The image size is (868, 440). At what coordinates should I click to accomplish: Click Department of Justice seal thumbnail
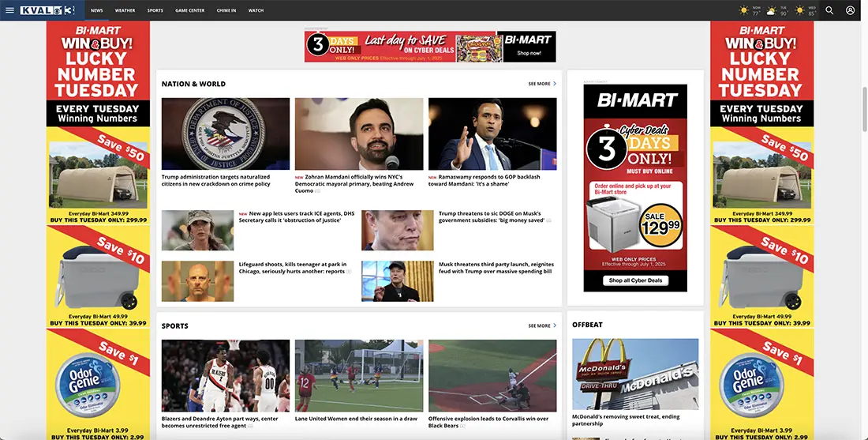[x=226, y=134]
